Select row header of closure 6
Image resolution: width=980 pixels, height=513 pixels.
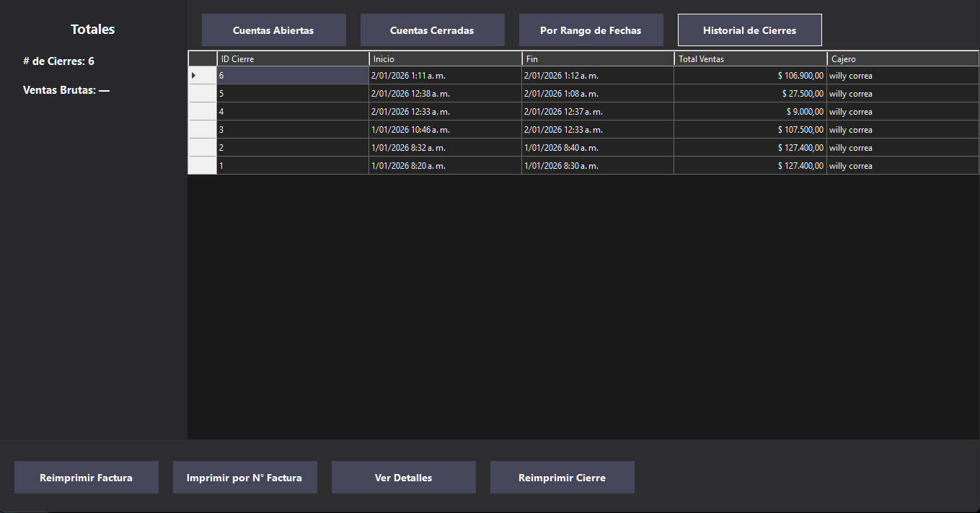coord(202,76)
